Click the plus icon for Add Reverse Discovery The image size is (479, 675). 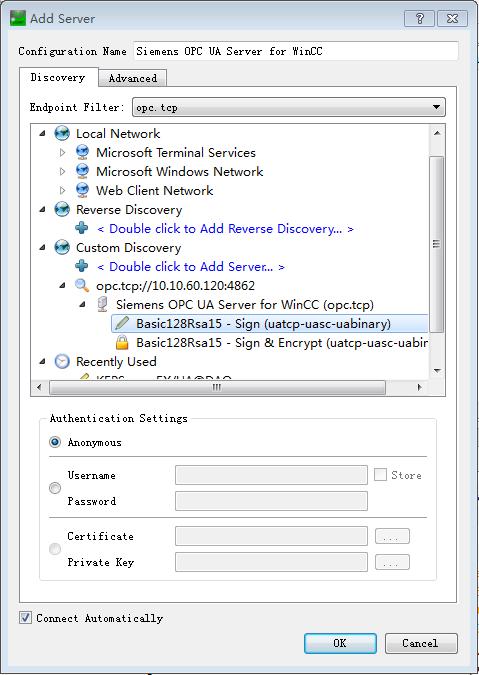pos(82,228)
